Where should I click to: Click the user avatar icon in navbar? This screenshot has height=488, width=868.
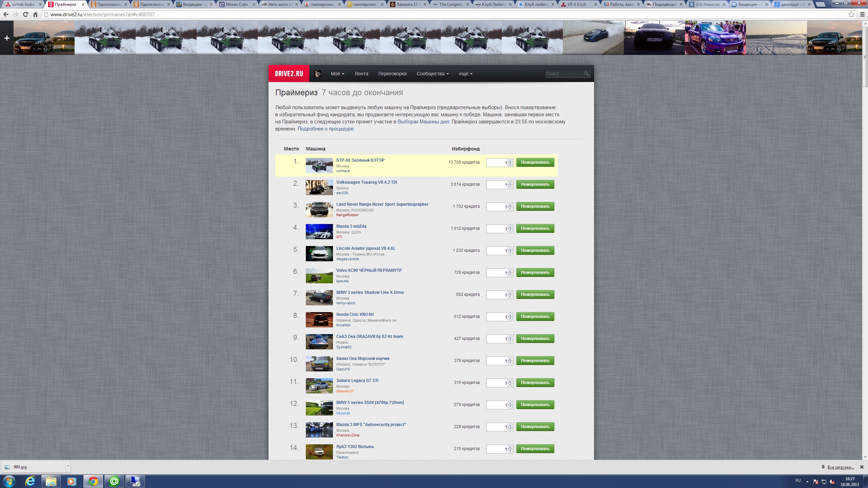(317, 74)
